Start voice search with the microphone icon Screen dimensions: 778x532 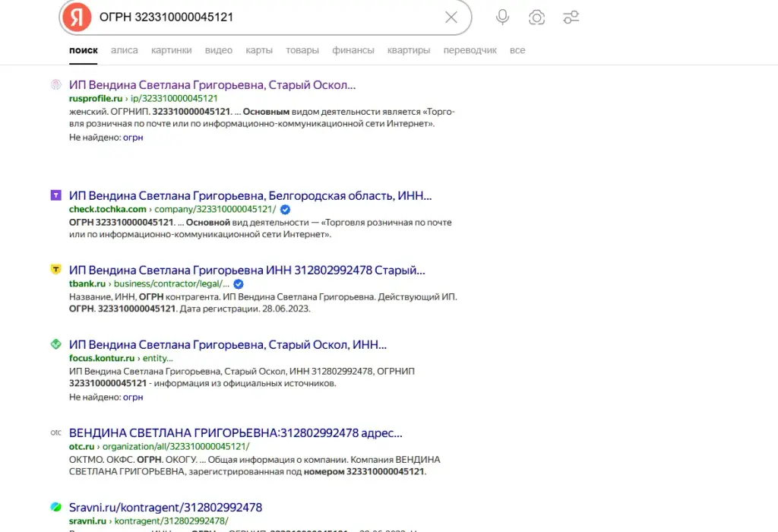502,17
